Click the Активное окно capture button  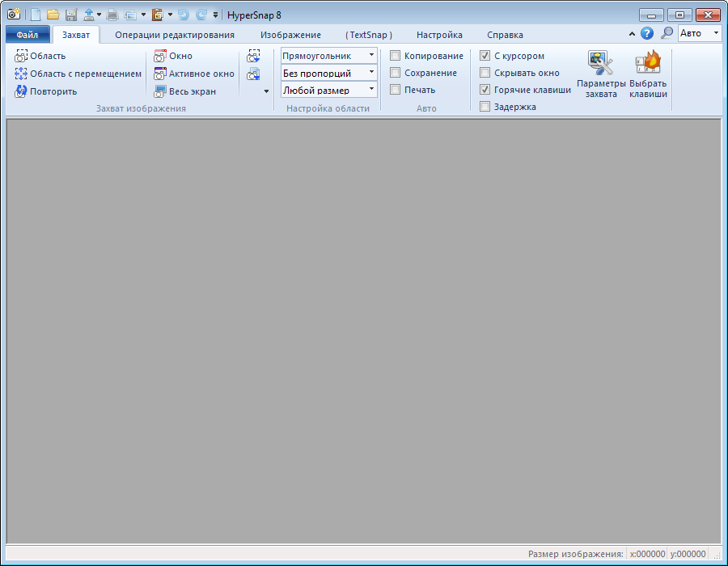(194, 74)
